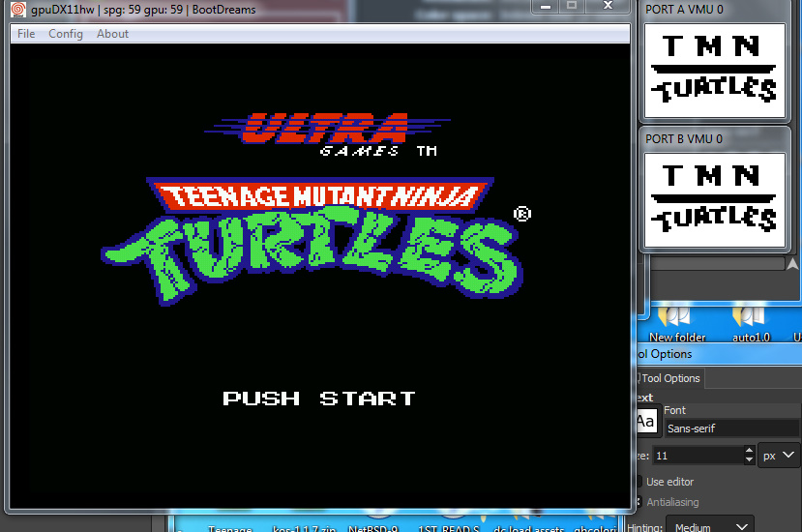Click the Teenage file label at bottom
The height and width of the screenshot is (532, 802).
230,528
